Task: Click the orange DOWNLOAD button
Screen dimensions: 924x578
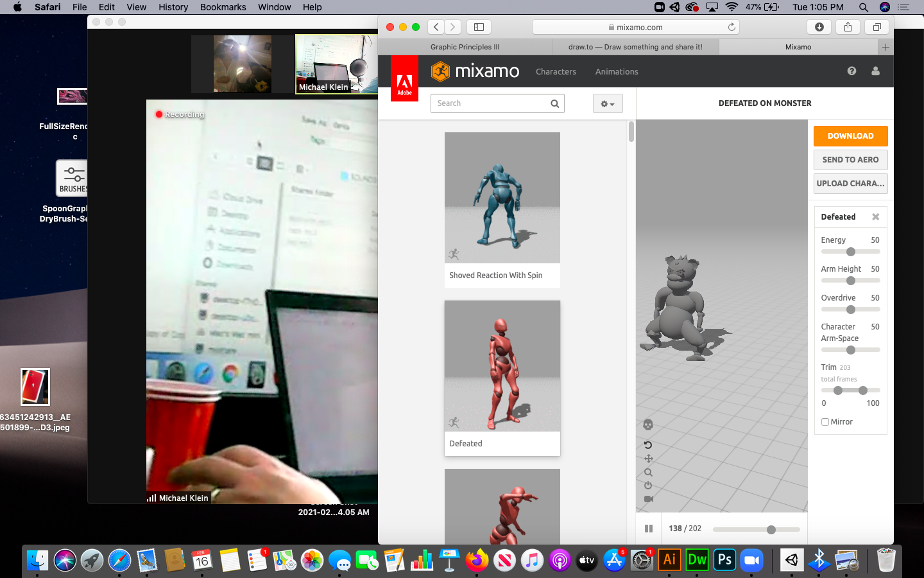Action: point(850,136)
